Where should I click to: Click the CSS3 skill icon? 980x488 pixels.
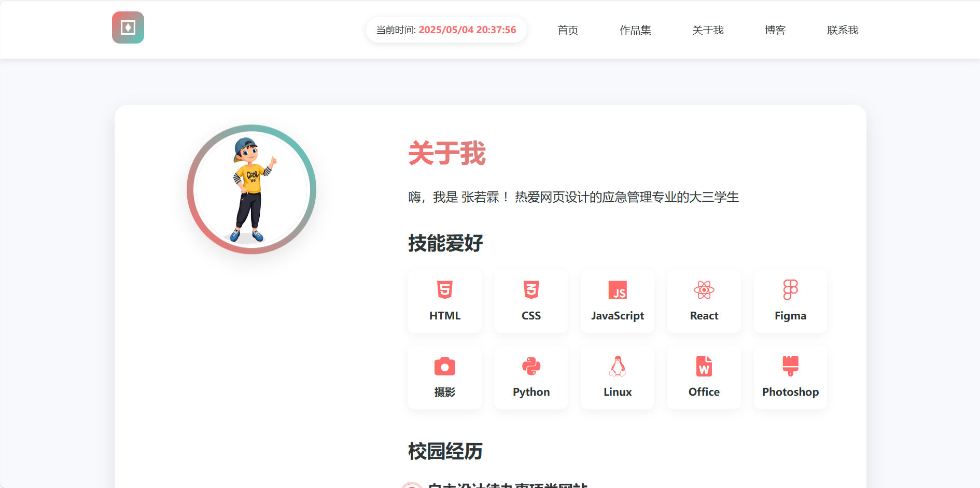click(x=531, y=290)
